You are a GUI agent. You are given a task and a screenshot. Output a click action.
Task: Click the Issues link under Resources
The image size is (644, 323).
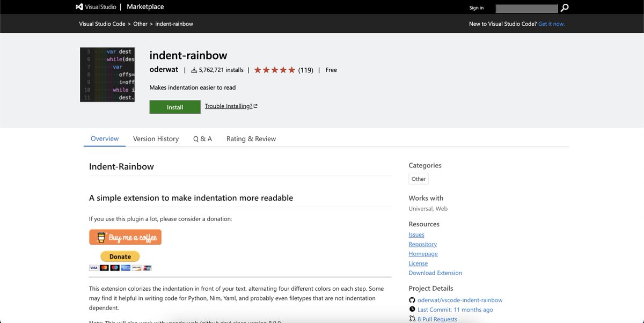pyautogui.click(x=416, y=234)
